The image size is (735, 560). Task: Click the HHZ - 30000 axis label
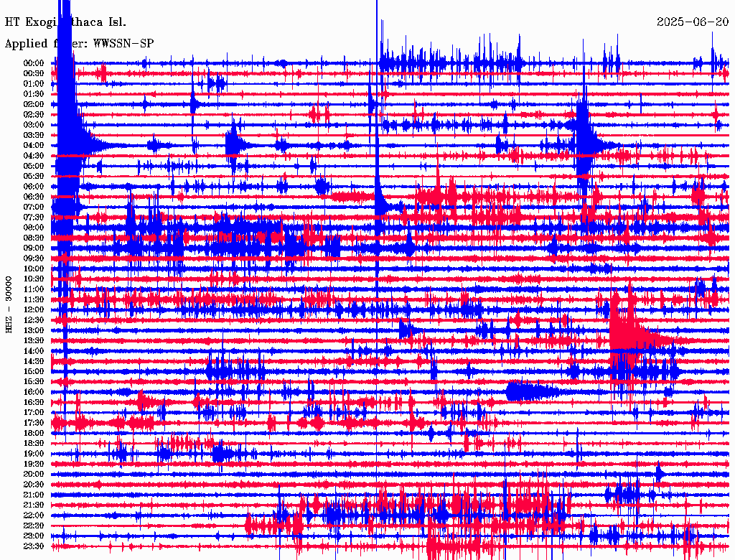coord(9,305)
